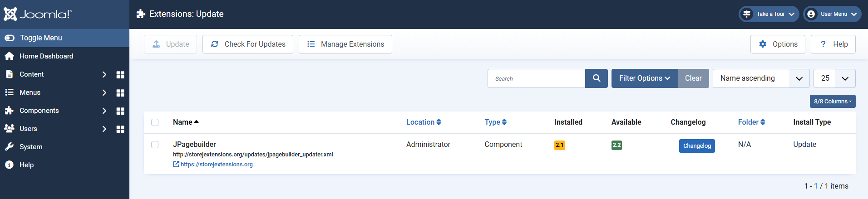Click the Install Type column header

click(x=812, y=122)
